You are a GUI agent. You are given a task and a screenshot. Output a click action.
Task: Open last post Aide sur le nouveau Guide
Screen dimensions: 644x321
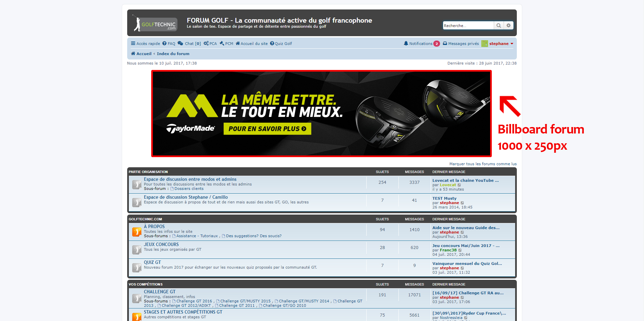[466, 228]
